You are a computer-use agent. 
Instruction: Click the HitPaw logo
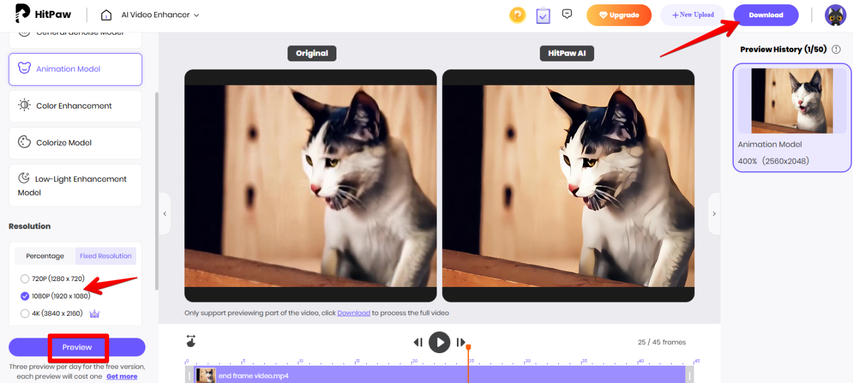[x=44, y=14]
